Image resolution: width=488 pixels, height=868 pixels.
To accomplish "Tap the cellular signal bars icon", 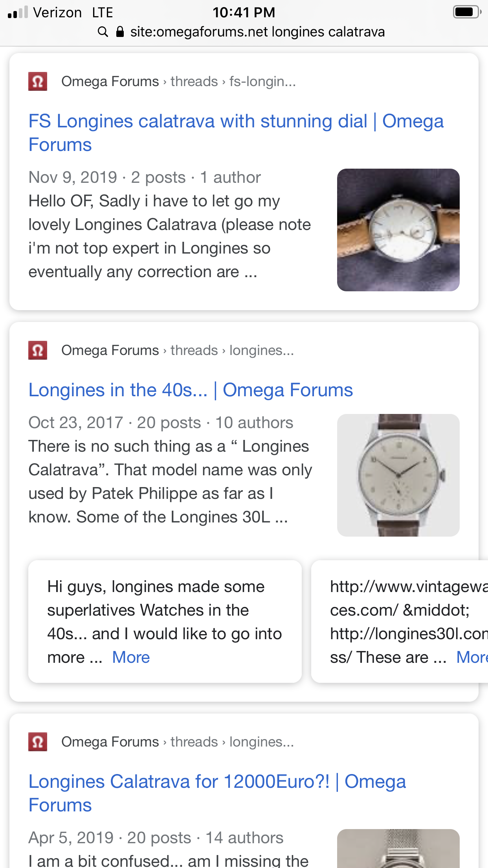I will pyautogui.click(x=18, y=13).
